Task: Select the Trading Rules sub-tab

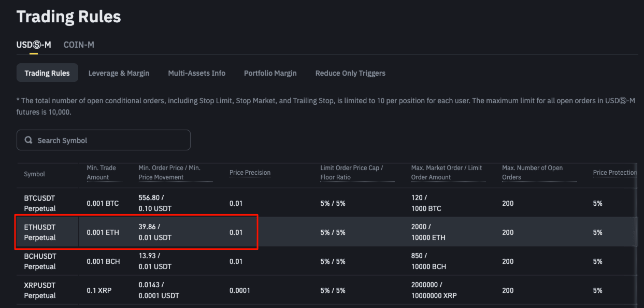Action: pyautogui.click(x=47, y=73)
